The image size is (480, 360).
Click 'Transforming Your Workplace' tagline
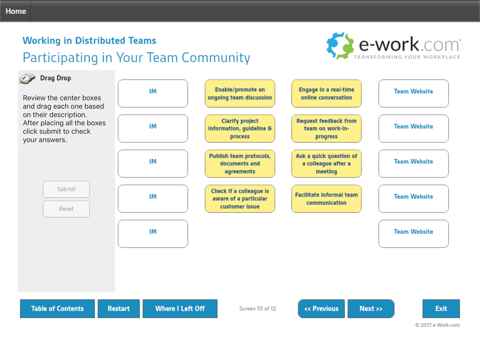pos(407,57)
